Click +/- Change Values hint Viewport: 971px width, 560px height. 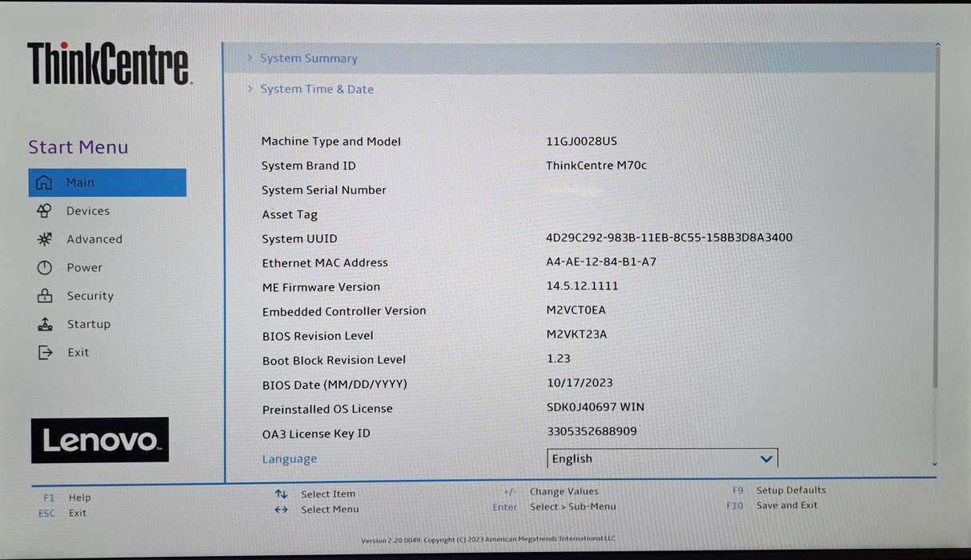[551, 492]
